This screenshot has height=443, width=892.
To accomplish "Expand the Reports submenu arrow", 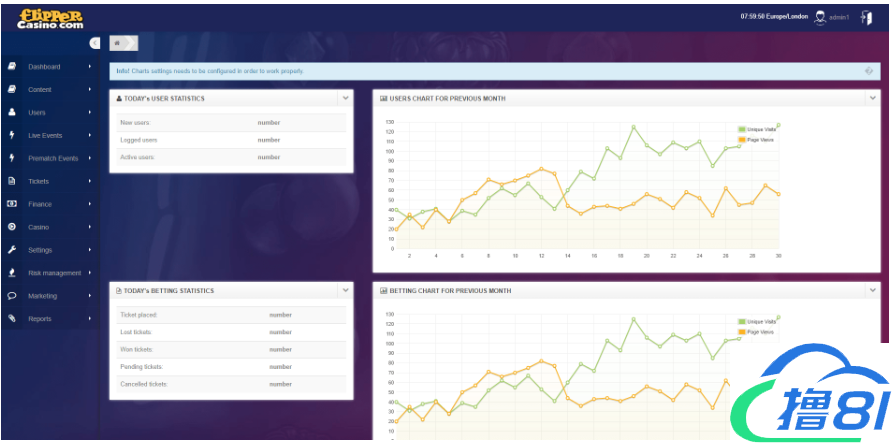I will click(x=90, y=319).
